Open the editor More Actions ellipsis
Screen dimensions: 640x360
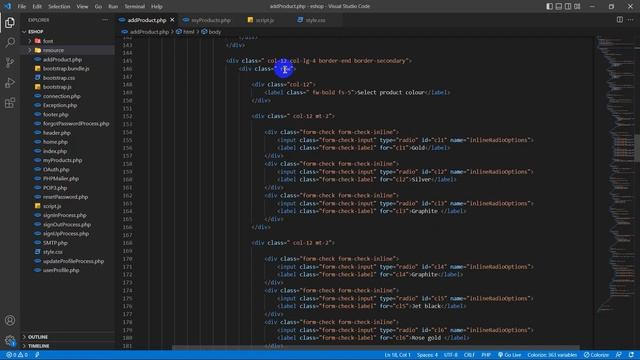point(631,20)
